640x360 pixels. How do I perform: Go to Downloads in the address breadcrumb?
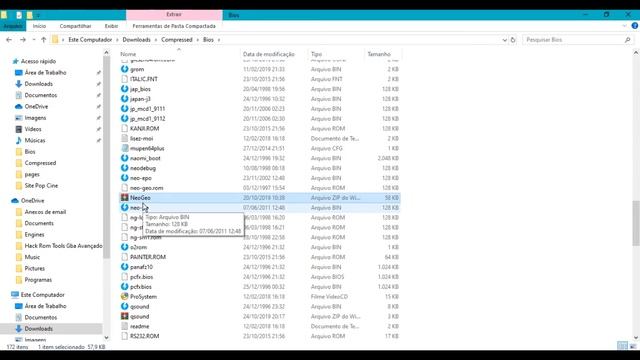pos(137,40)
